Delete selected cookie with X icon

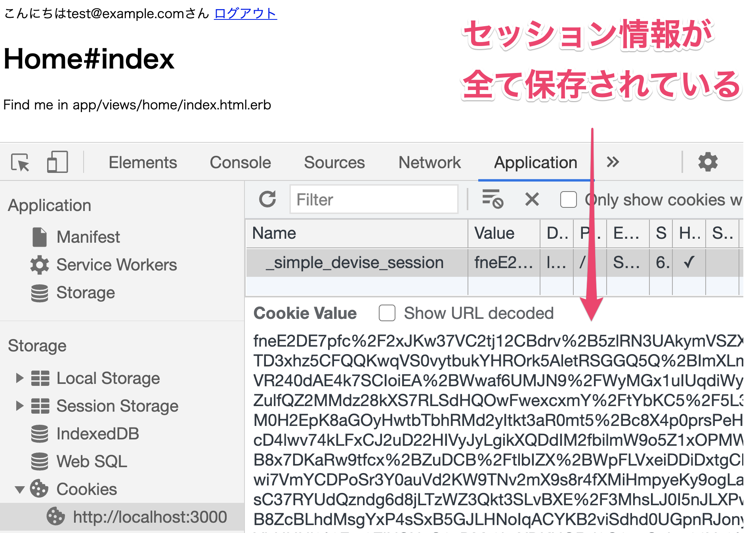[532, 199]
